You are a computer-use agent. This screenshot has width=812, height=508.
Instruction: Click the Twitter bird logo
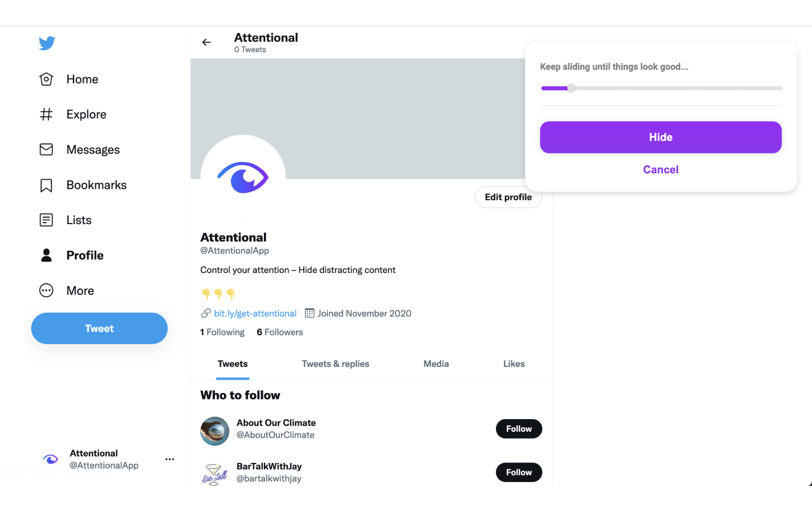(x=47, y=43)
